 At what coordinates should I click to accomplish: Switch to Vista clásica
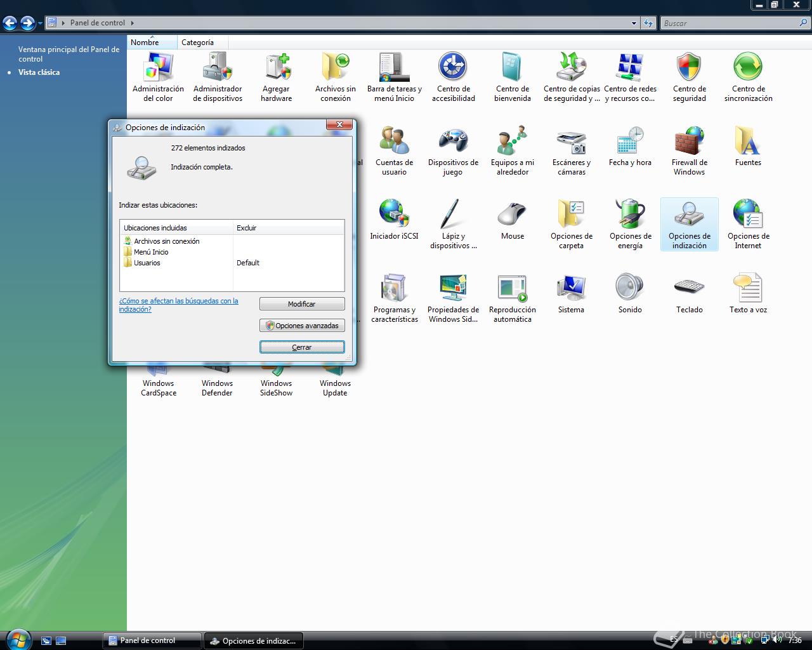(39, 72)
